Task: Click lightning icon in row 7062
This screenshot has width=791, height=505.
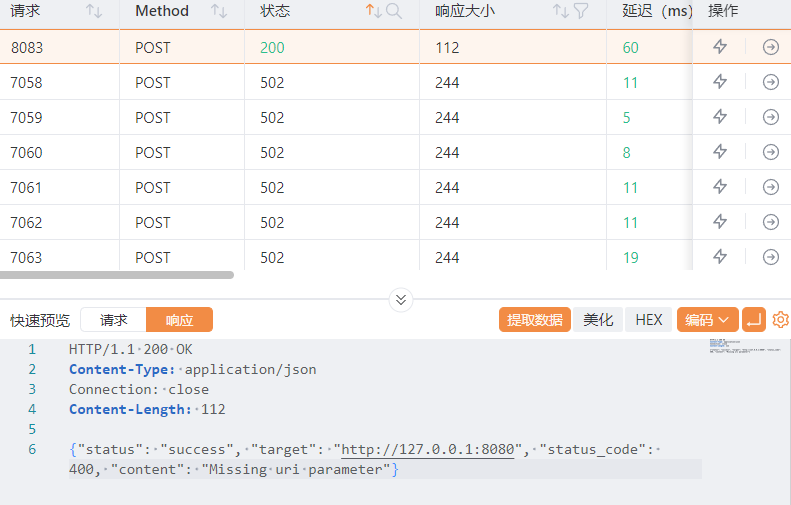Action: 720,221
